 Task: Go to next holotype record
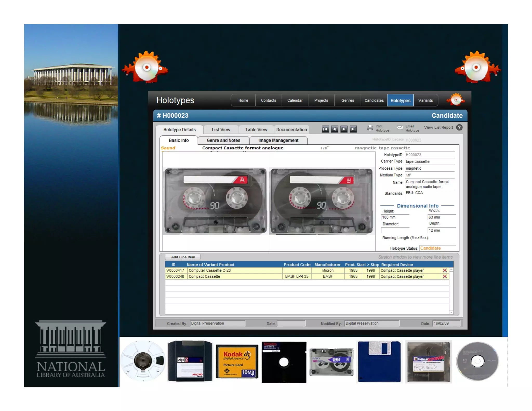coord(344,129)
